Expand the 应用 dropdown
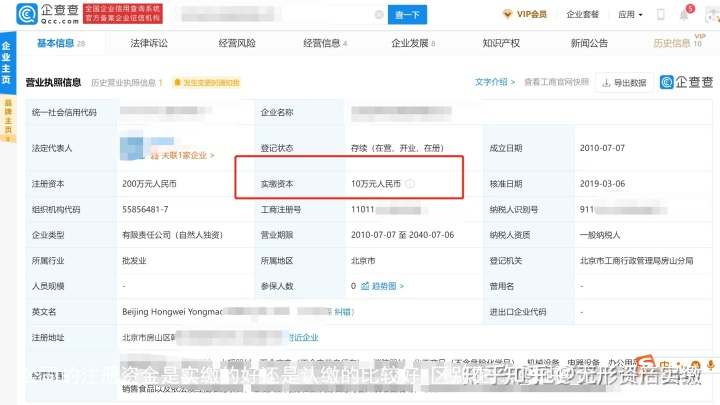The height and width of the screenshot is (405, 720). (630, 14)
